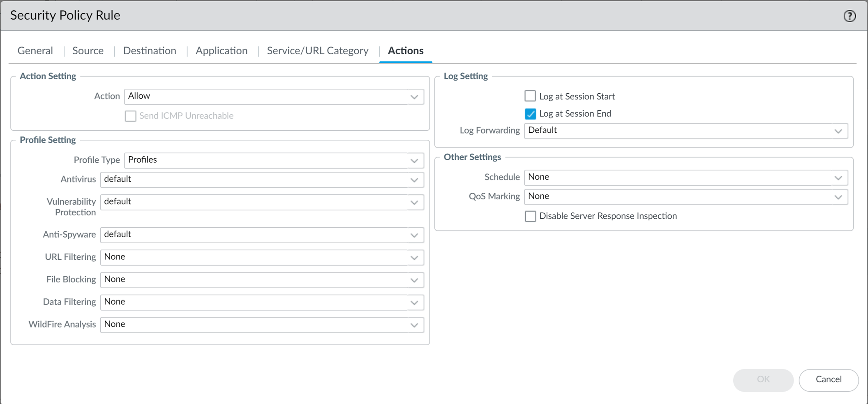Expand the Data Filtering dropdown
This screenshot has width=868, height=404.
[x=262, y=302]
